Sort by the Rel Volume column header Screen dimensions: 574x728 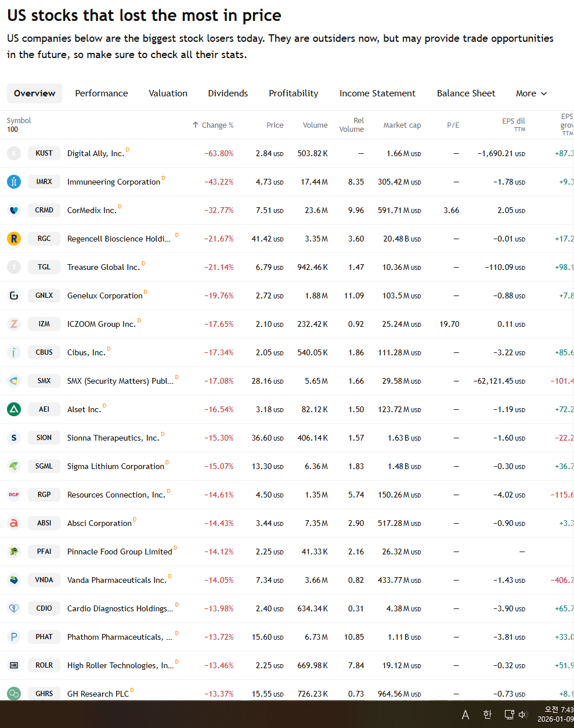pos(352,125)
